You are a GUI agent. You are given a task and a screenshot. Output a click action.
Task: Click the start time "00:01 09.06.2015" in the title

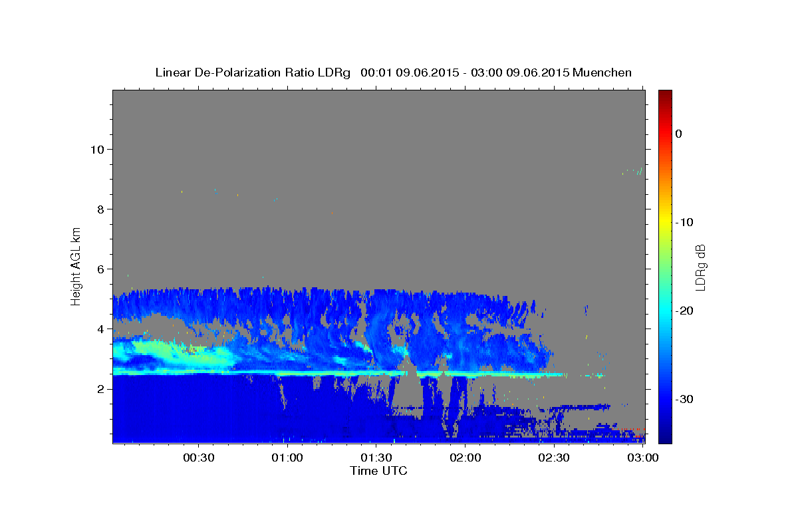coord(410,72)
